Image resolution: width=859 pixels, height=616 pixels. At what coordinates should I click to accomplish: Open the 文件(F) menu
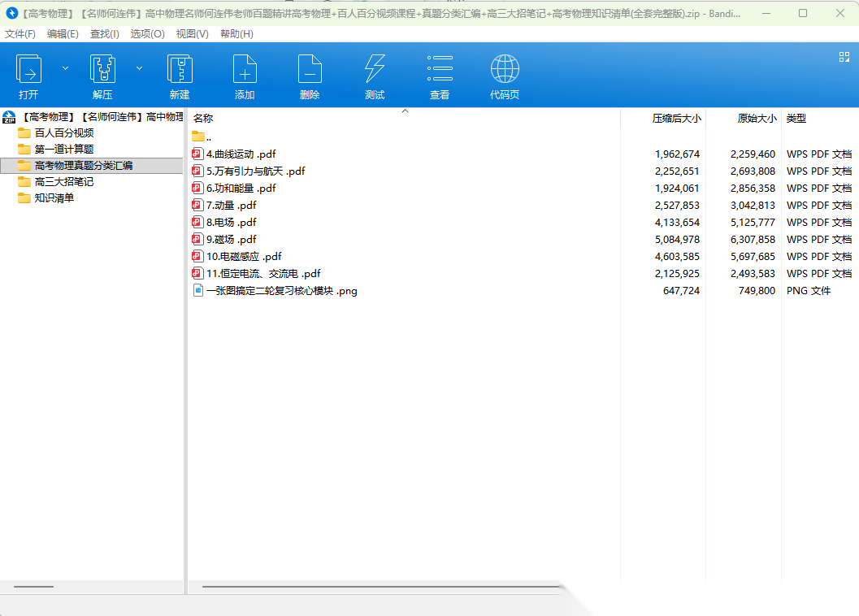[x=20, y=33]
